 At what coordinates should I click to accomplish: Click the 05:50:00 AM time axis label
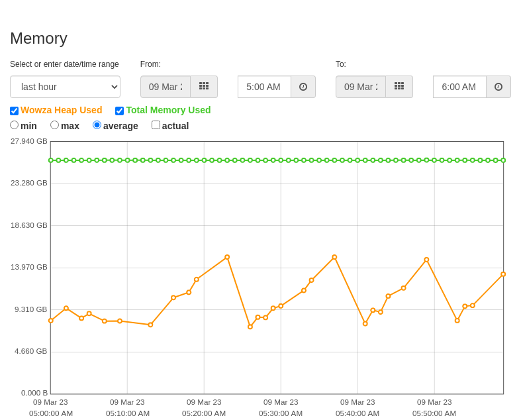click(x=434, y=413)
